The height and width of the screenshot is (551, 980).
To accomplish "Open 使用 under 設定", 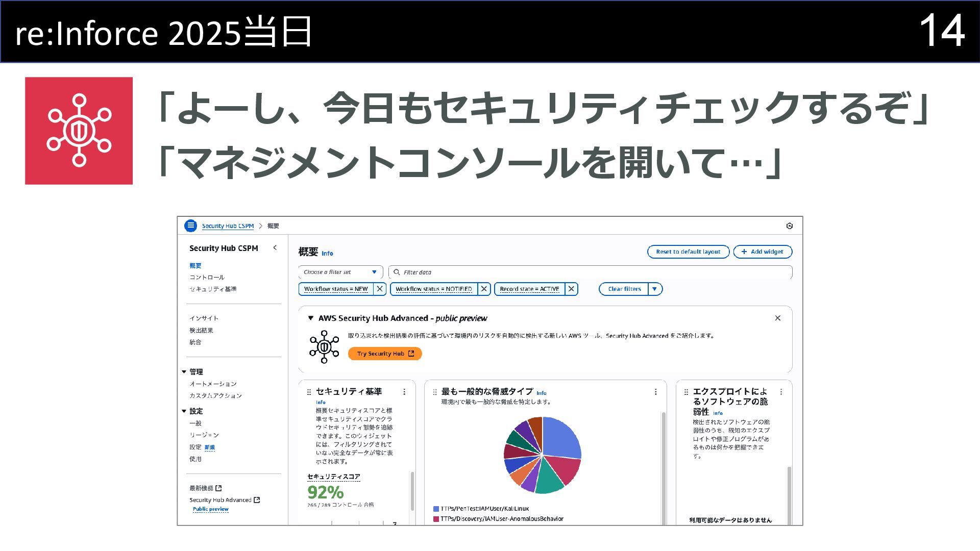I will (x=195, y=459).
